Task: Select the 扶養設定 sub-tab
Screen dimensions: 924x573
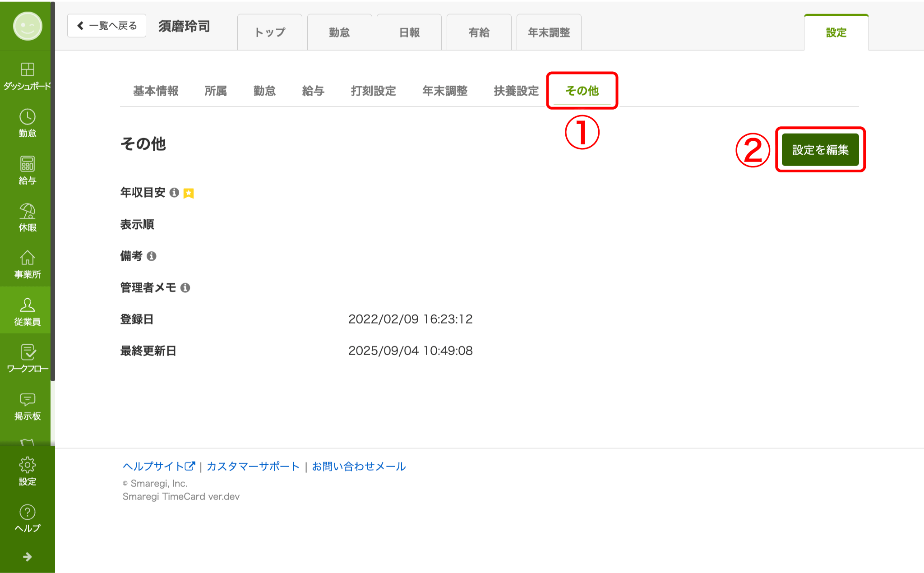Action: (x=516, y=91)
